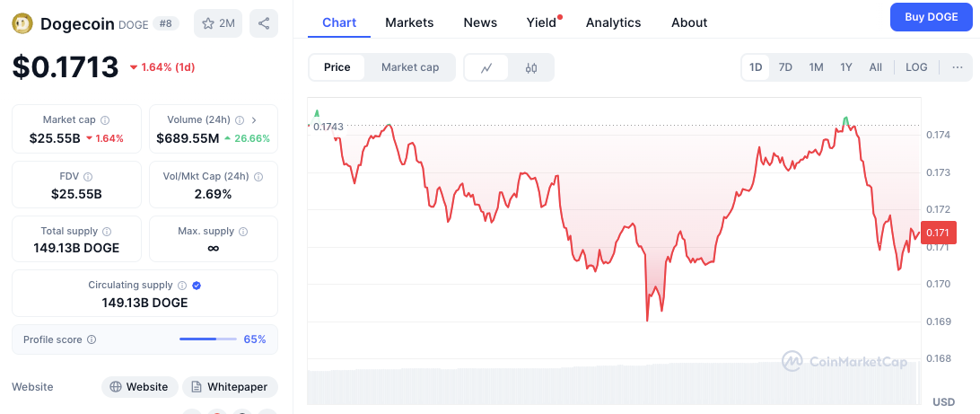Viewport: 980px width, 414px height.
Task: Add Dogecoin to watchlist using star button
Action: tap(218, 23)
